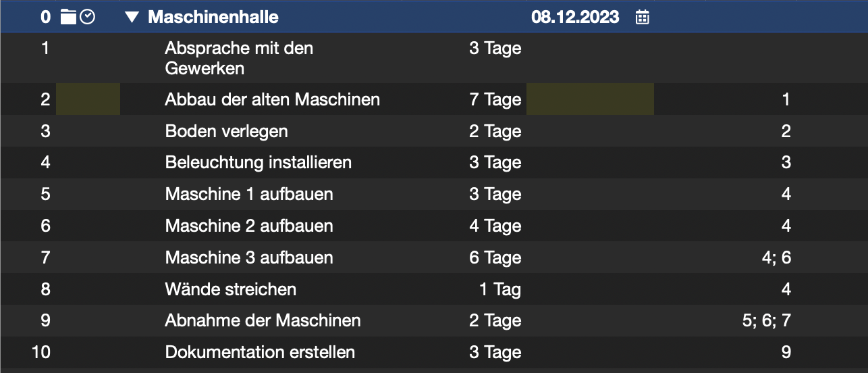This screenshot has height=373, width=868.
Task: Click the date field 08.12.2023
Action: pos(575,17)
